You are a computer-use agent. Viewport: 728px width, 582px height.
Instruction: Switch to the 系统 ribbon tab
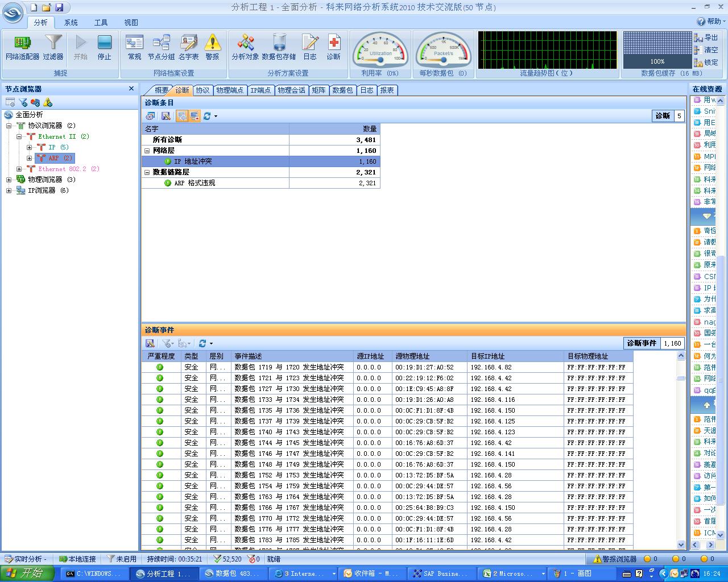[x=71, y=23]
